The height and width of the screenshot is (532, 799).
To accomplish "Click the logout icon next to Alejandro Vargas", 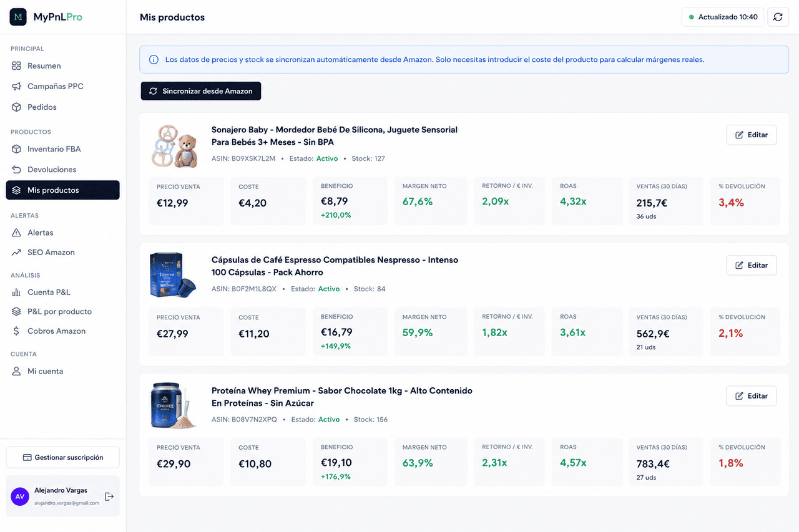I will click(109, 496).
